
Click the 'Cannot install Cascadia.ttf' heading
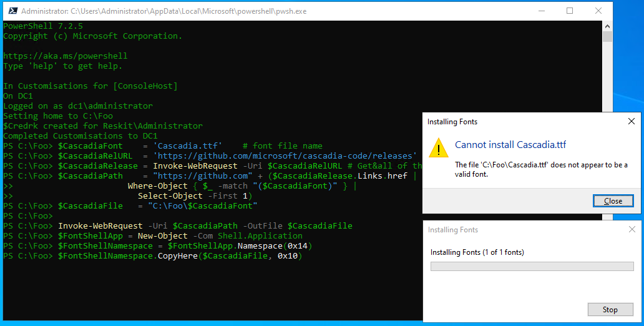510,145
